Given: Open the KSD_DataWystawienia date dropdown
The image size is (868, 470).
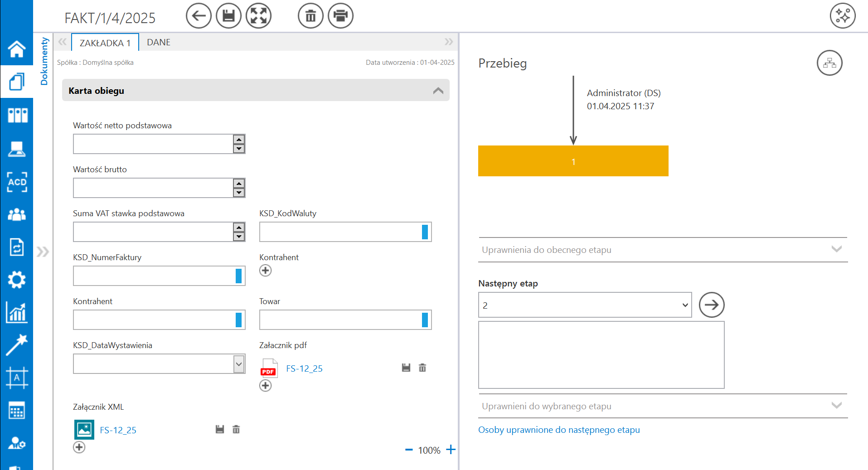Looking at the screenshot, I should pos(239,364).
